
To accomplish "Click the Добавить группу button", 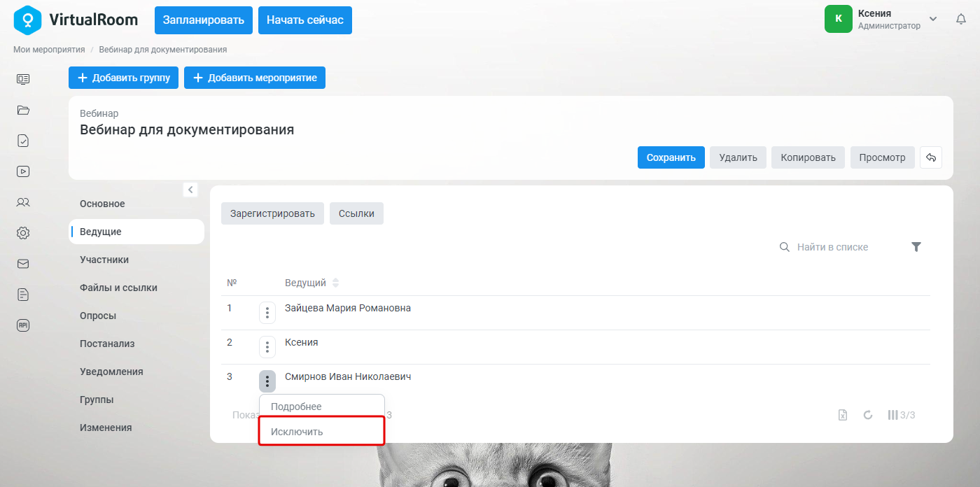I will [x=124, y=78].
